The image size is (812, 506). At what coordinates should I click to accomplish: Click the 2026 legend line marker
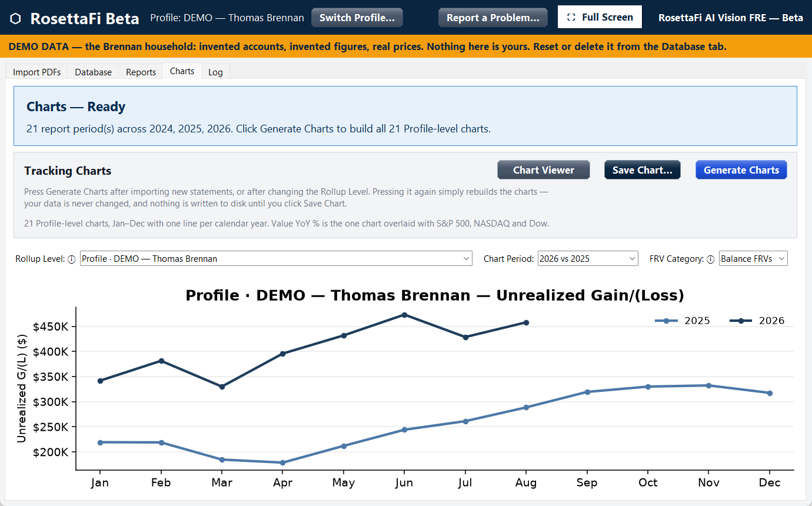click(x=741, y=321)
